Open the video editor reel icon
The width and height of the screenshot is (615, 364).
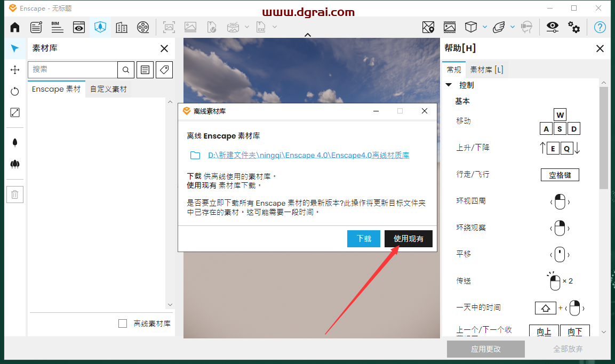[x=143, y=27]
